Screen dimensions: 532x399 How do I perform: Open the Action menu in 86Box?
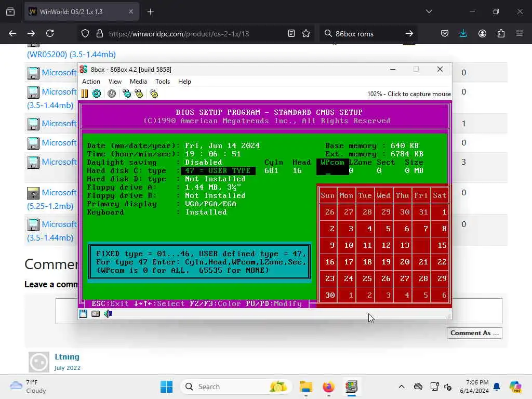click(x=91, y=82)
